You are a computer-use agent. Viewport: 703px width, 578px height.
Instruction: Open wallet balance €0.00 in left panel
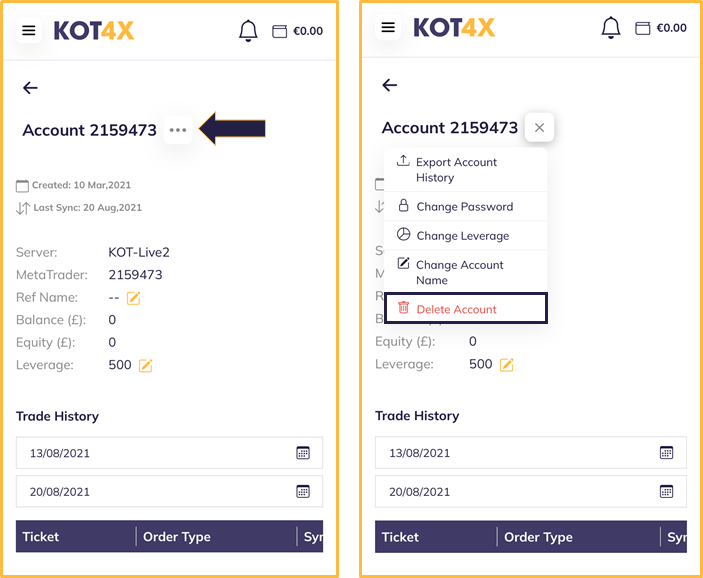pyautogui.click(x=298, y=31)
